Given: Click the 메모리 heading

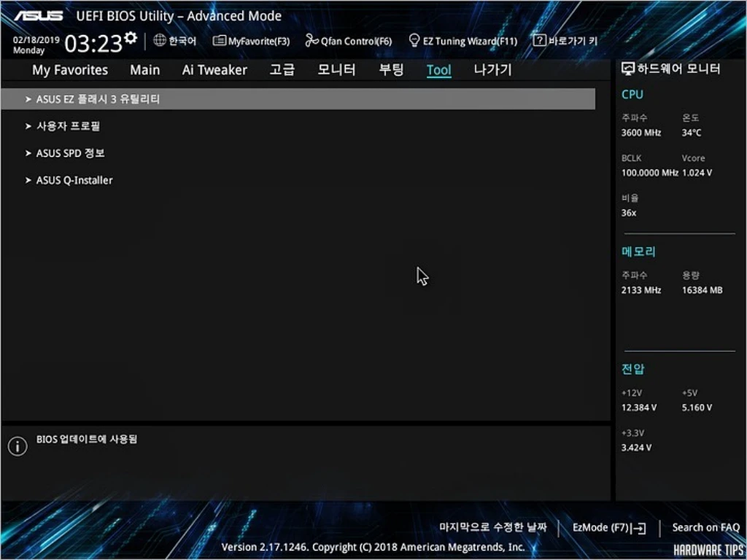Looking at the screenshot, I should point(638,252).
